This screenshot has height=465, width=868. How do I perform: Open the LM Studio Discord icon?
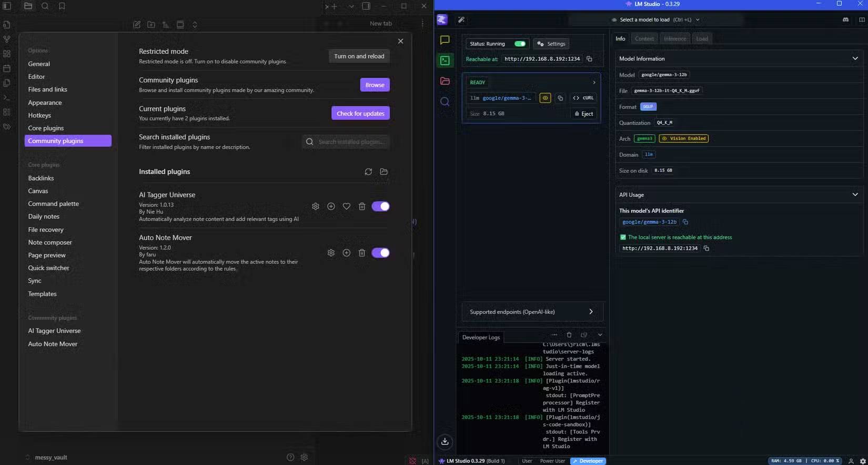845,19
